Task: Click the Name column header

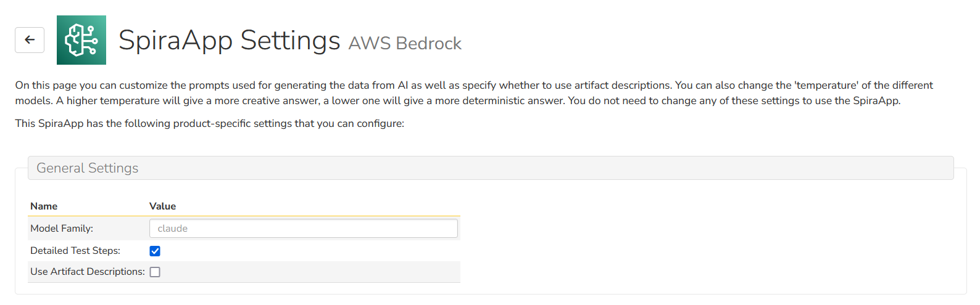Action: point(44,206)
